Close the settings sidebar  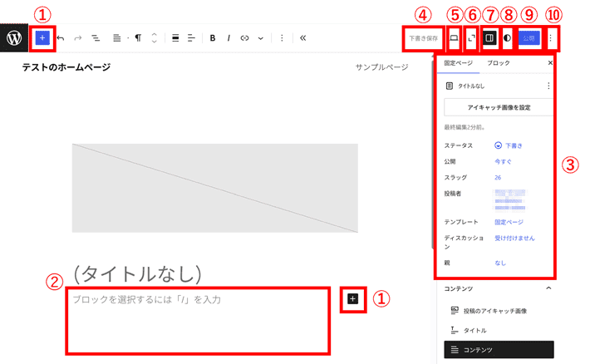[x=550, y=63]
